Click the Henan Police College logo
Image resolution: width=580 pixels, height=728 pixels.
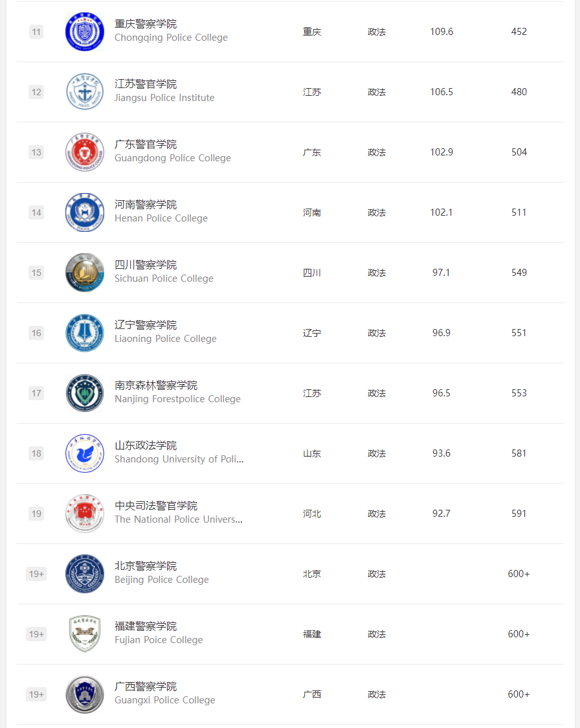click(84, 212)
